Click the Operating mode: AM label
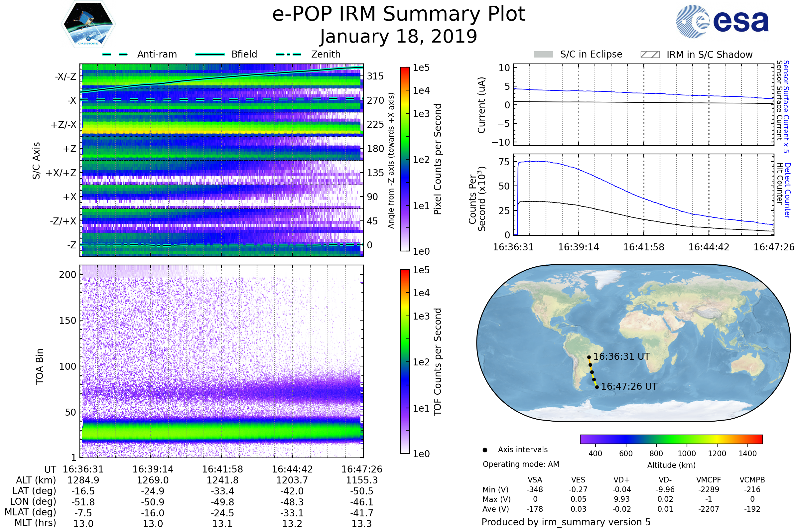This screenshot has height=532, width=798. (x=521, y=464)
